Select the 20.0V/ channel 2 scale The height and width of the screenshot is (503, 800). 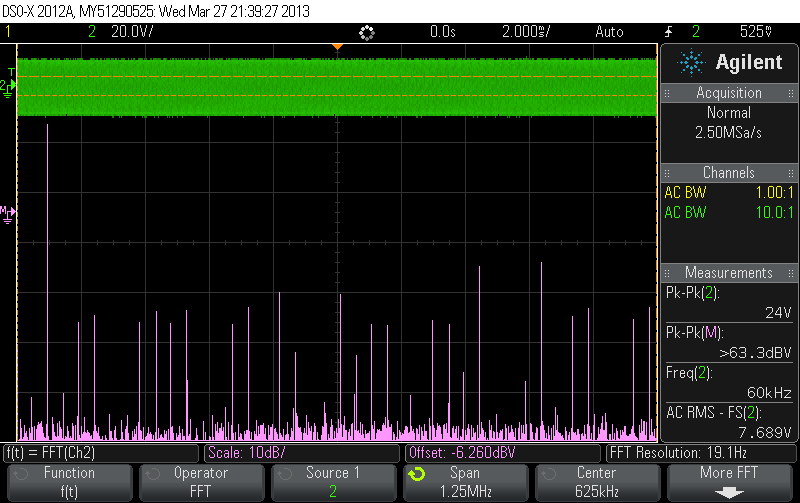pos(132,32)
